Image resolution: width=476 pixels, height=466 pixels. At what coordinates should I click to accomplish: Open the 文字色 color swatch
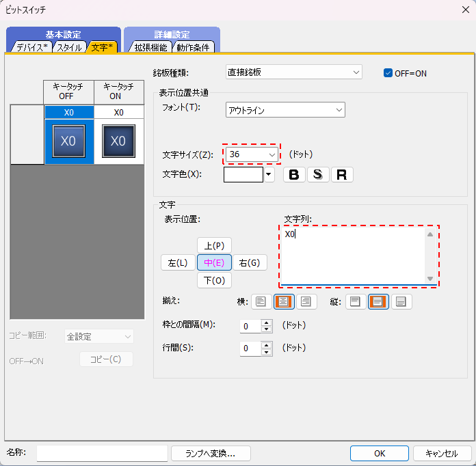[x=243, y=175]
